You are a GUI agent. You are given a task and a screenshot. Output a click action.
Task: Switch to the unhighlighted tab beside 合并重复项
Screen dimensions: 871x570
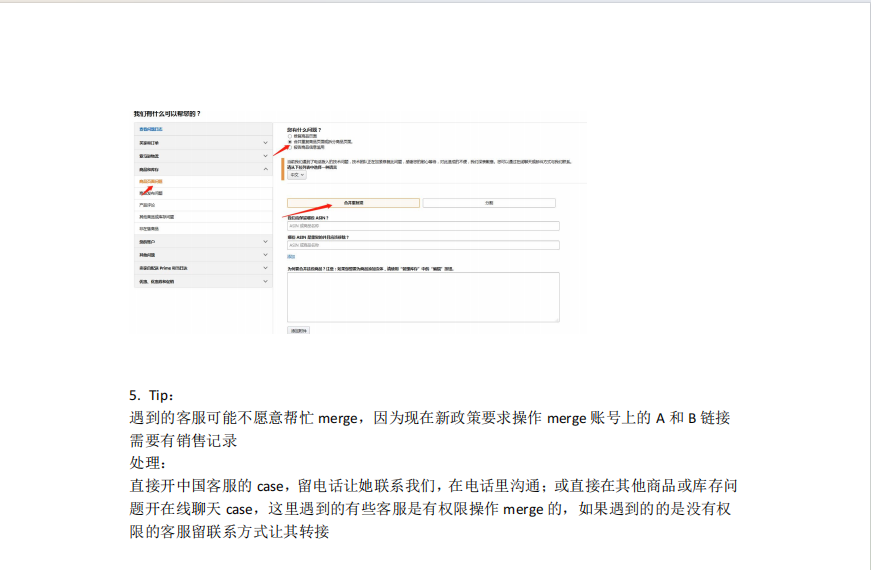coord(489,203)
